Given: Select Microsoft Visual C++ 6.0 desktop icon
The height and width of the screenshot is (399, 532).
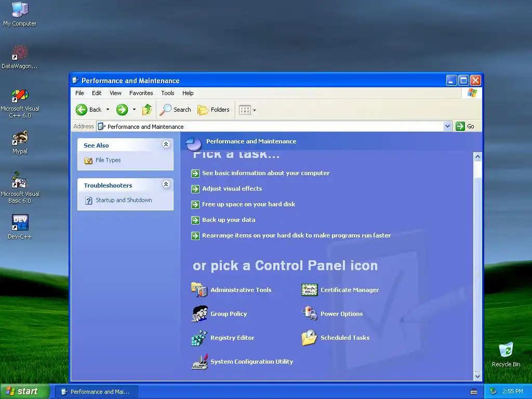Looking at the screenshot, I should [20, 103].
